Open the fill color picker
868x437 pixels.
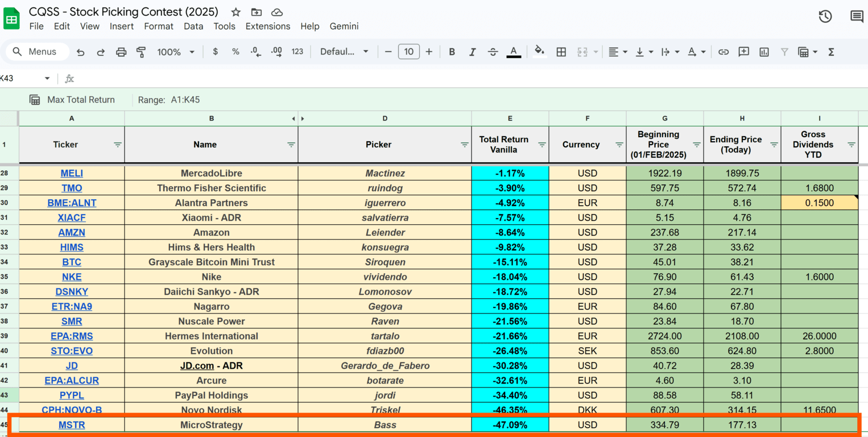pyautogui.click(x=539, y=52)
